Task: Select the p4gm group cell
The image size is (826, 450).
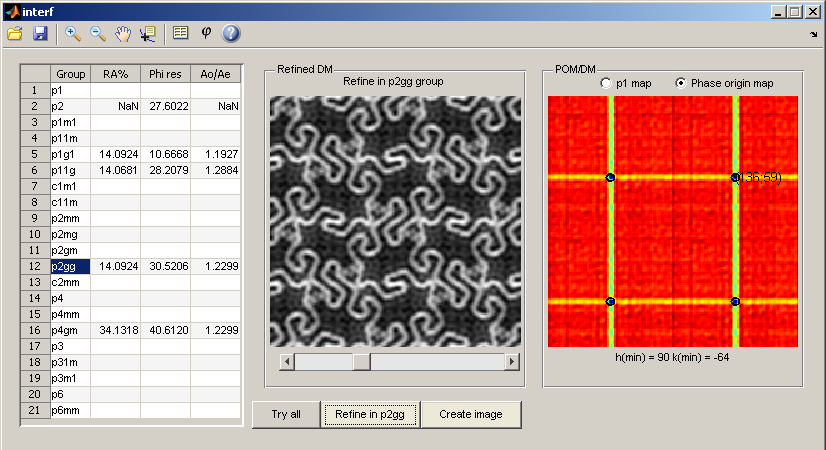Action: pyautogui.click(x=70, y=330)
